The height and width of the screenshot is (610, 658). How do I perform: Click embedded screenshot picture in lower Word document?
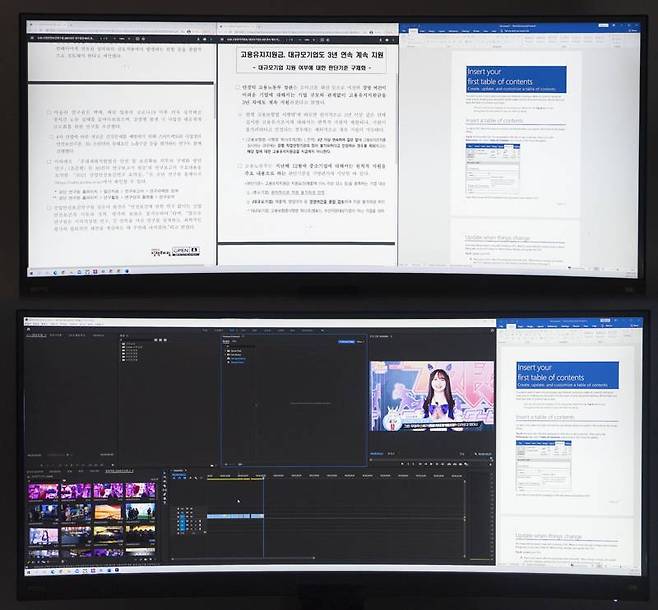(544, 466)
